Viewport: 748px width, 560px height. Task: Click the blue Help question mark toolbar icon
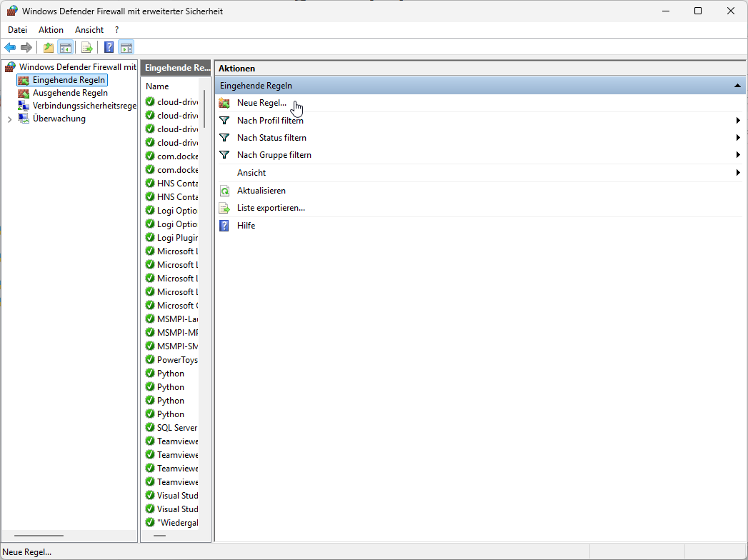click(x=109, y=48)
